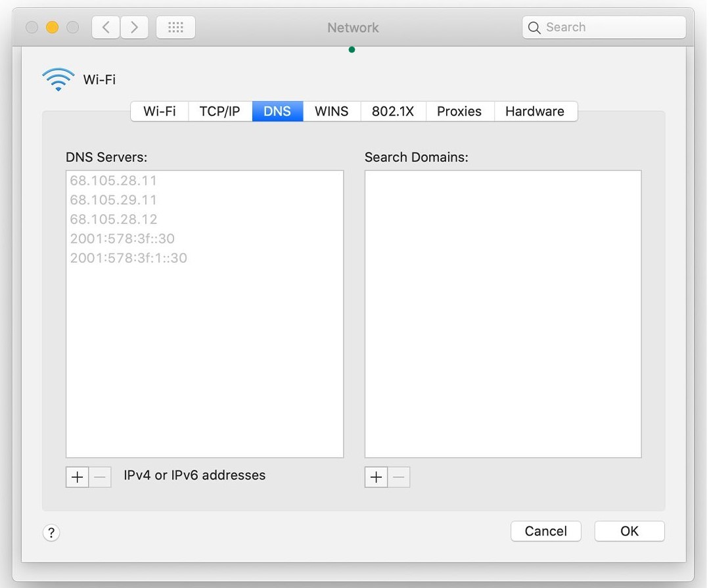Click the back navigation arrow
Image resolution: width=709 pixels, height=588 pixels.
click(x=106, y=27)
